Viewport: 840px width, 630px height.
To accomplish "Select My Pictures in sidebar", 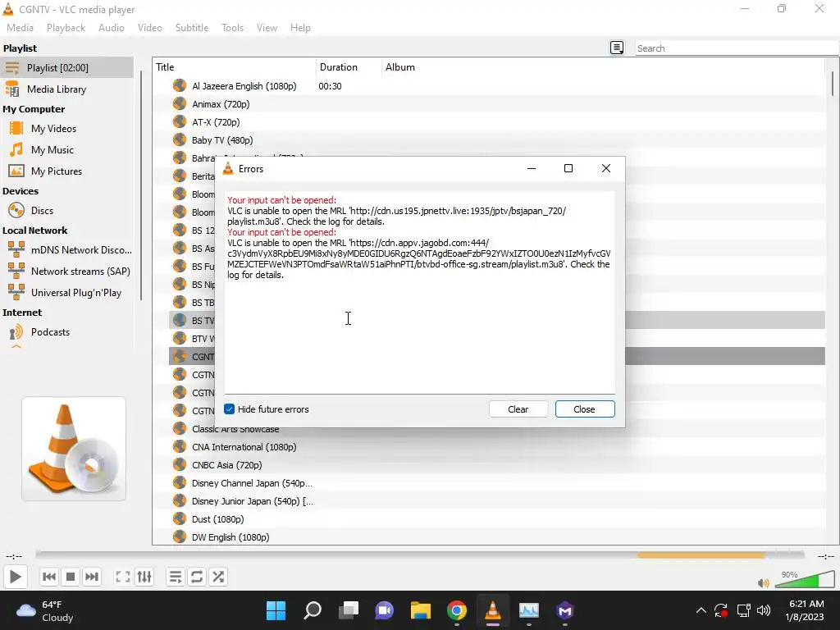I will tap(67, 171).
